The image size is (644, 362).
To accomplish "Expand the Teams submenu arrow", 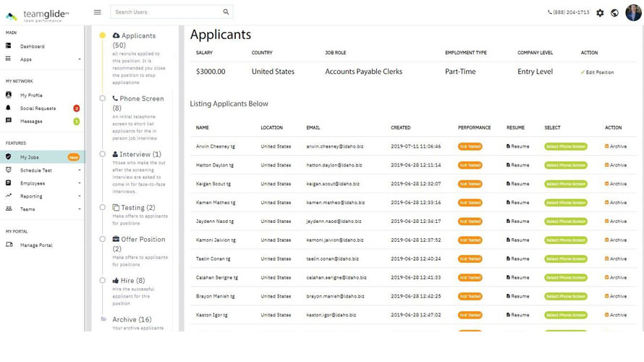I will pos(80,209).
